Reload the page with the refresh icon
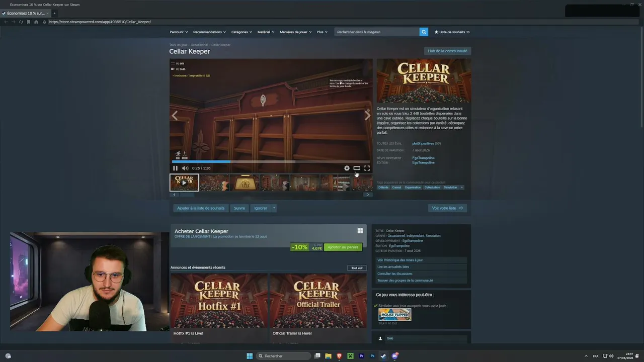 pyautogui.click(x=21, y=22)
